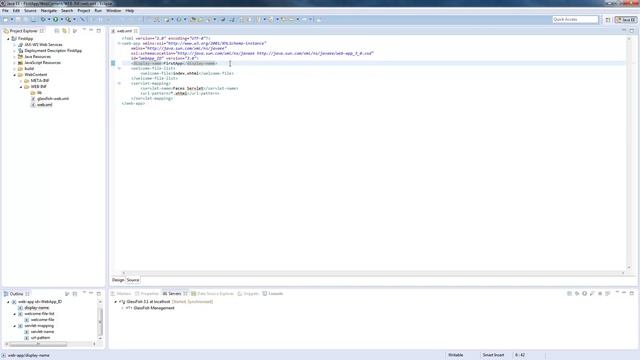The image size is (640, 360).
Task: Open the File menu
Action: [x=5, y=11]
